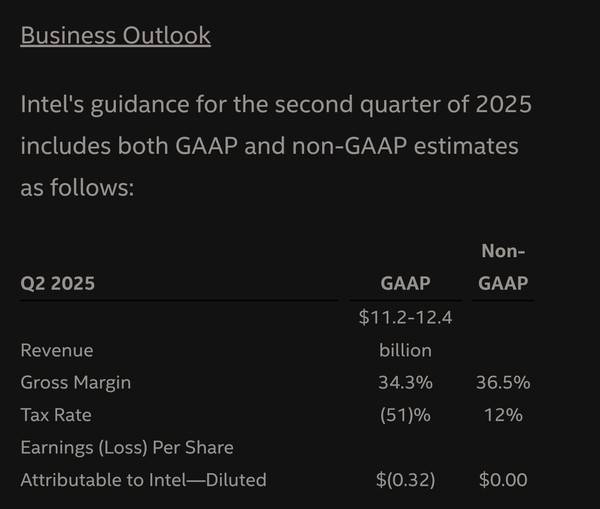This screenshot has height=509, width=600.
Task: Click the 'includes both GAAP and non-GAAP' line
Action: 269,146
